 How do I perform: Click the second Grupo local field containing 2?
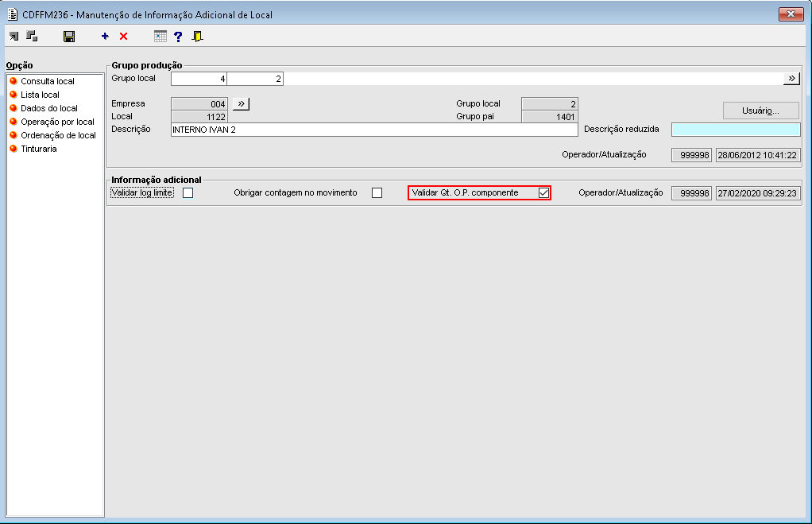[255, 79]
